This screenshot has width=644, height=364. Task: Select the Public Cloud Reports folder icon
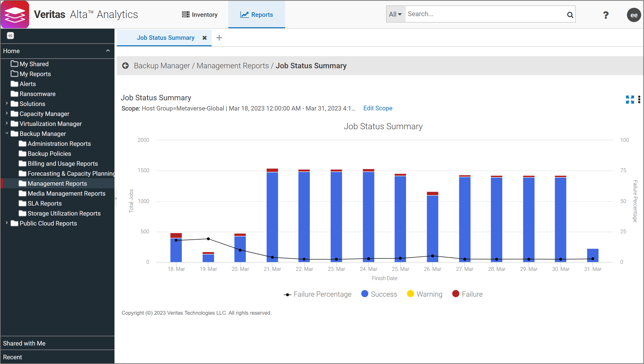click(x=14, y=223)
